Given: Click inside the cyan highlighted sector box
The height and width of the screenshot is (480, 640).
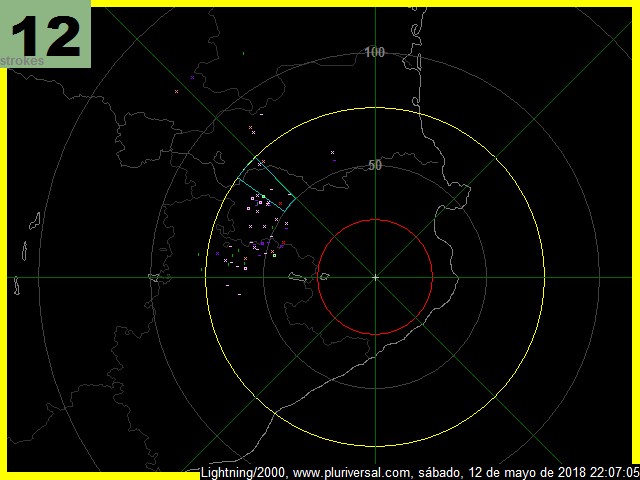Looking at the screenshot, I should point(267,184).
